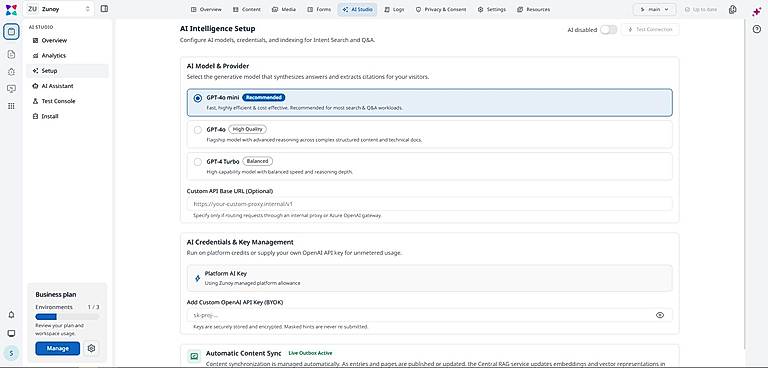Open Overview in AI Studio sidebar
This screenshot has height=368, width=768.
pos(68,41)
